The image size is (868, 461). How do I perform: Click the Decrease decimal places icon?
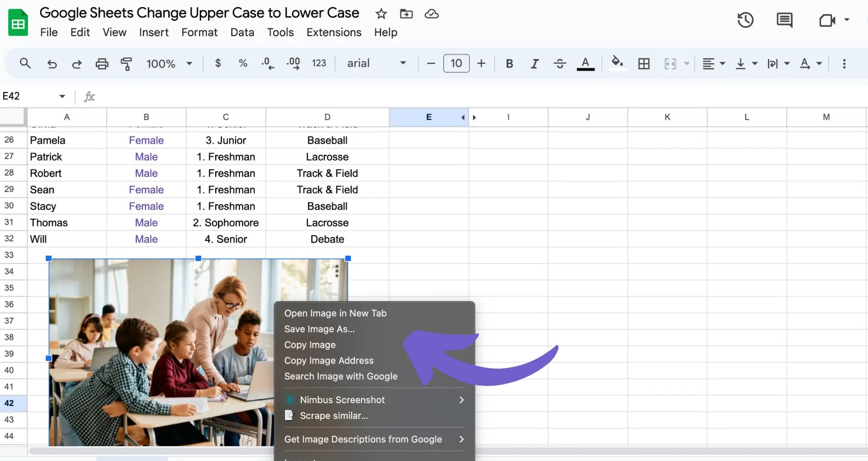coord(268,63)
